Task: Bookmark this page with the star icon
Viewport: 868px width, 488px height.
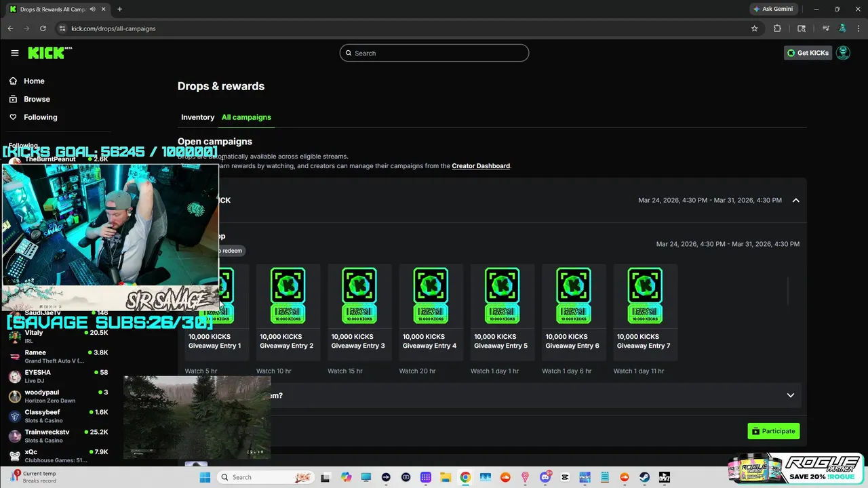Action: click(754, 28)
